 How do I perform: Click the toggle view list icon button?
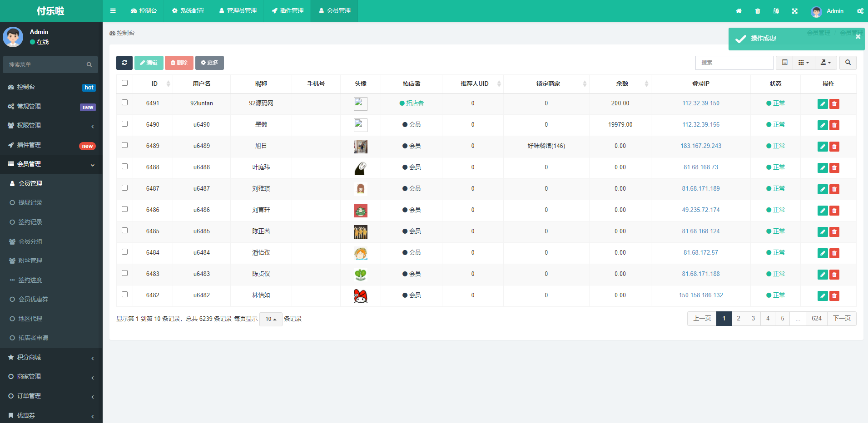click(784, 63)
